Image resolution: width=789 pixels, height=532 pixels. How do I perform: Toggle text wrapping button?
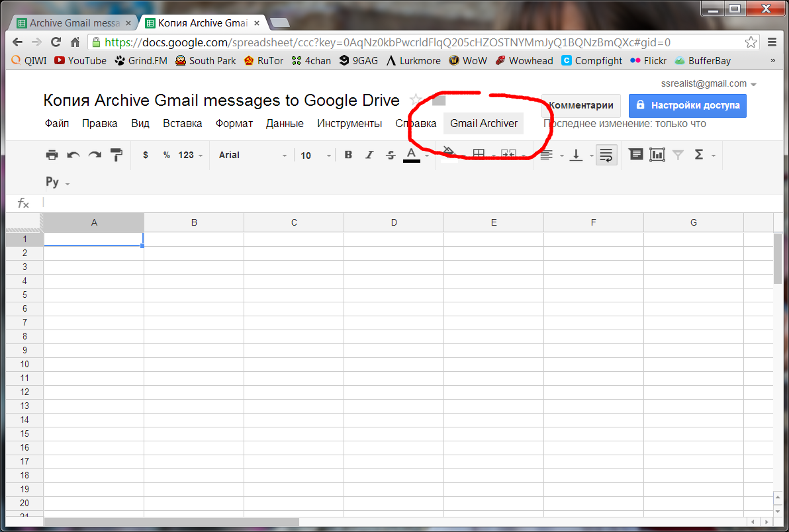click(x=606, y=155)
